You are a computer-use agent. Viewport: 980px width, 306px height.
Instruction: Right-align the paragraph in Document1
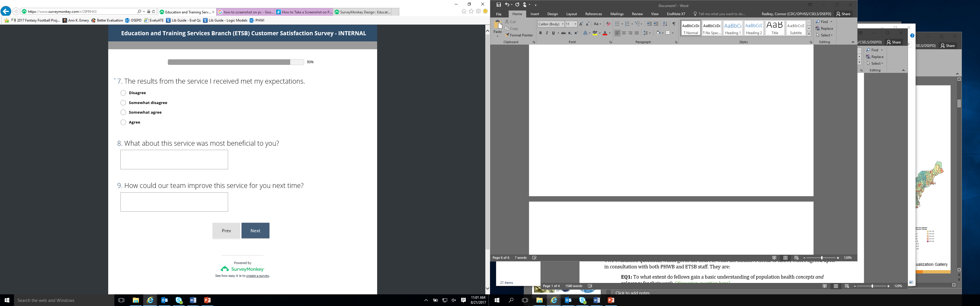630,33
